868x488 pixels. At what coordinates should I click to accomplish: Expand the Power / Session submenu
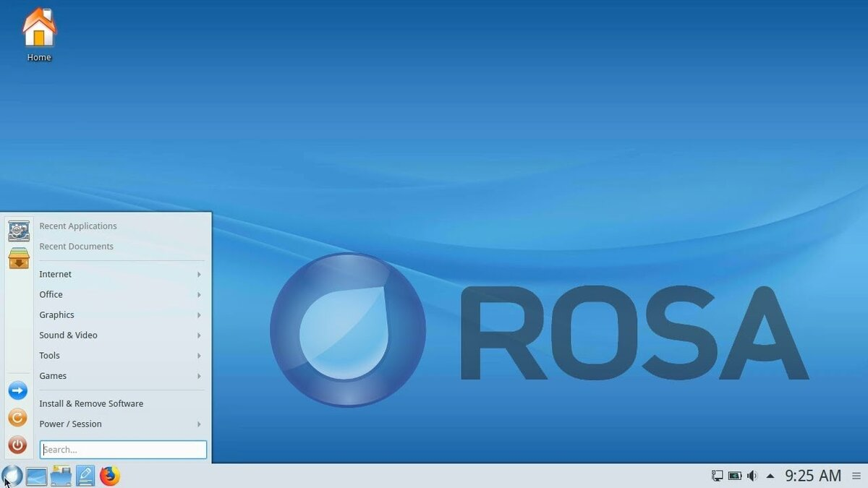click(121, 424)
